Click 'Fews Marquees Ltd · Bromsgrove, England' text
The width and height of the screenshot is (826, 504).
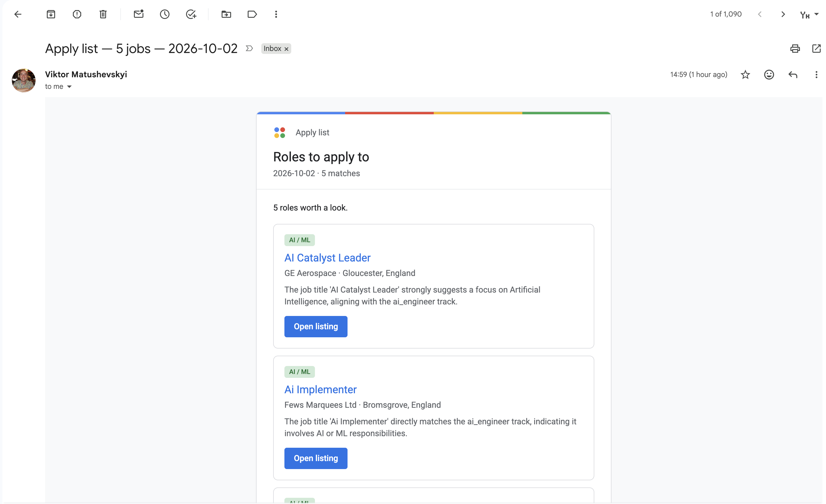click(362, 405)
